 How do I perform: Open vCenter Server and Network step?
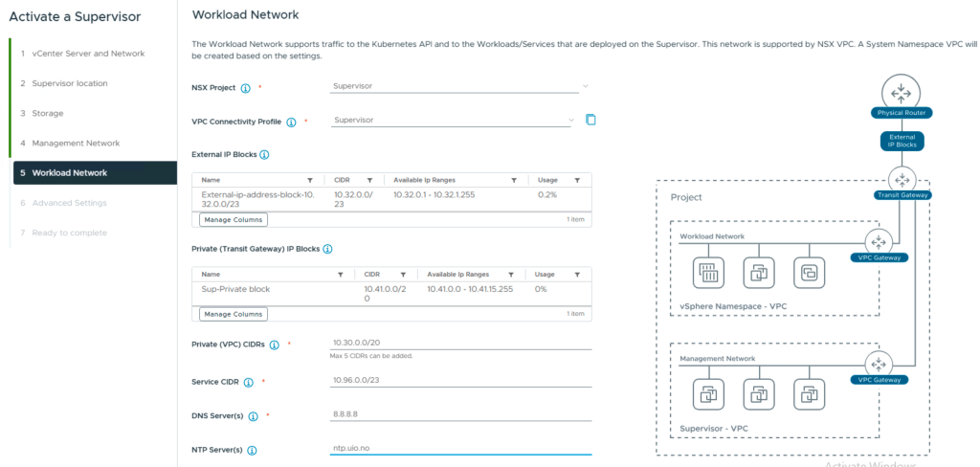tap(88, 54)
